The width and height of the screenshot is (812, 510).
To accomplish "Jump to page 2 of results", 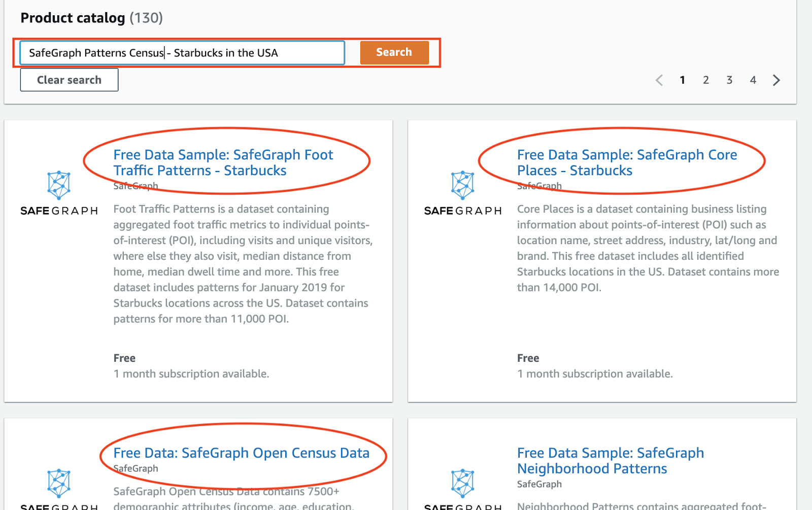I will pyautogui.click(x=705, y=80).
